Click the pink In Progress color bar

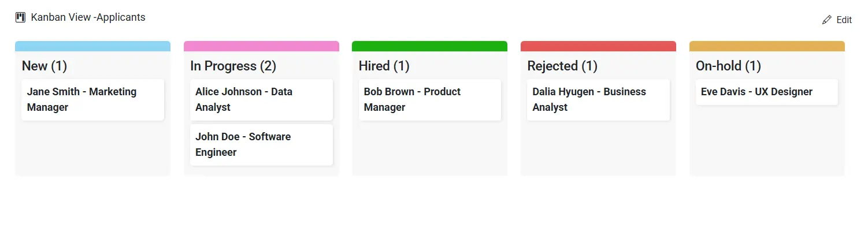(x=261, y=46)
